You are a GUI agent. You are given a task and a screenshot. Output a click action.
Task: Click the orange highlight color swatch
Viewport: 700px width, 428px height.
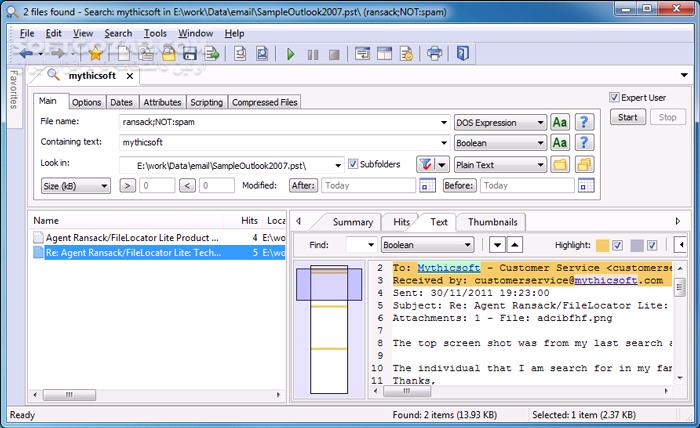pos(602,245)
